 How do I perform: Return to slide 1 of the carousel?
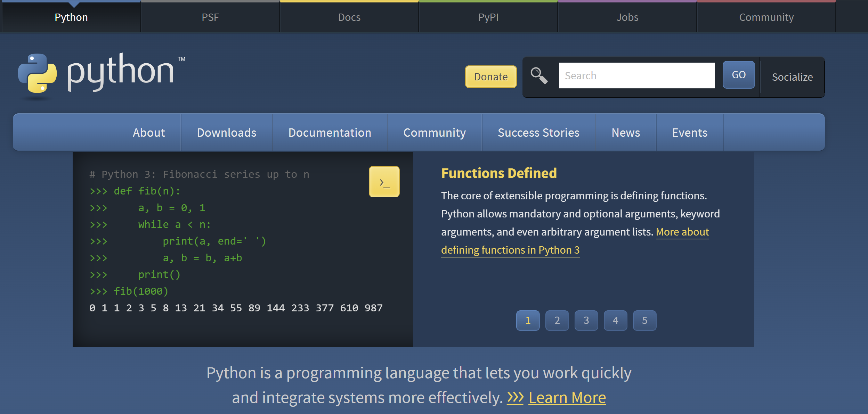pos(528,320)
